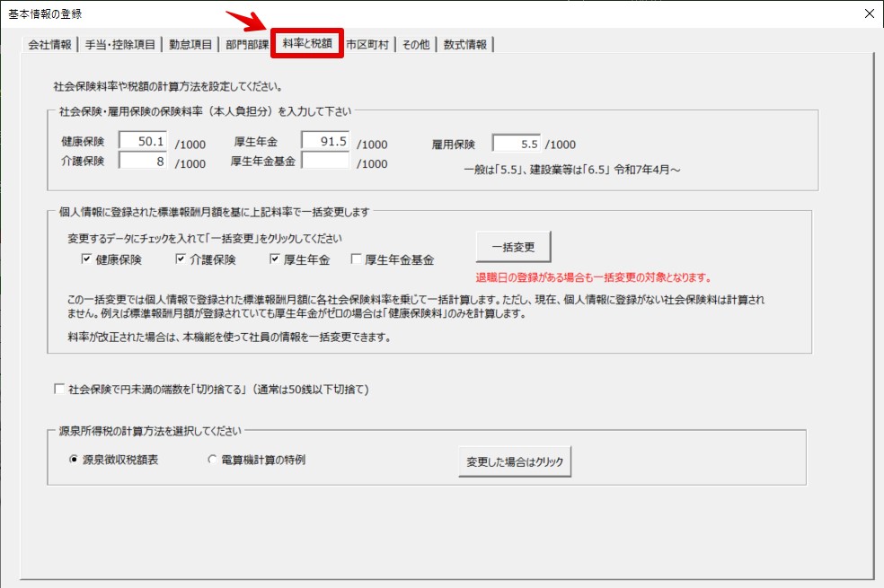Go to the 数式情報 tab
This screenshot has height=588, width=884.
coord(465,45)
